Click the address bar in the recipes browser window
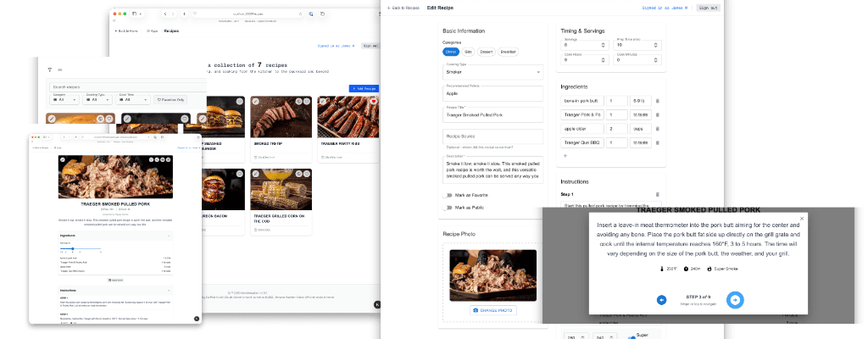 (x=248, y=14)
